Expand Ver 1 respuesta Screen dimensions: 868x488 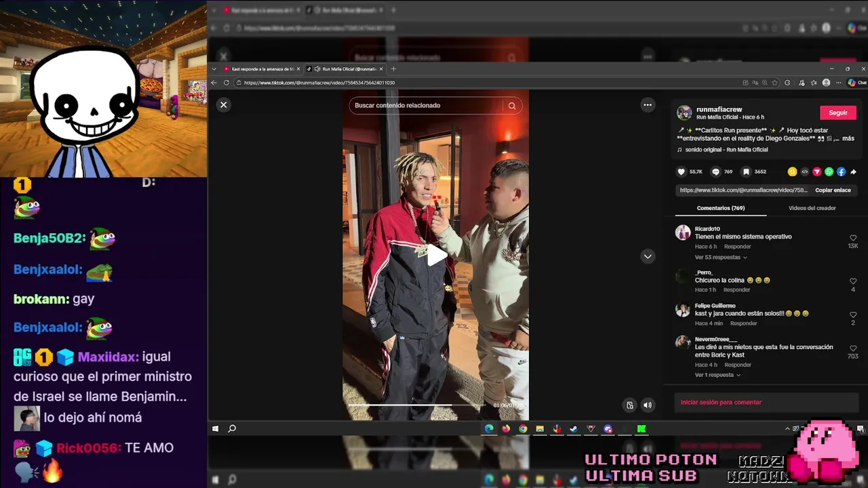pyautogui.click(x=717, y=375)
